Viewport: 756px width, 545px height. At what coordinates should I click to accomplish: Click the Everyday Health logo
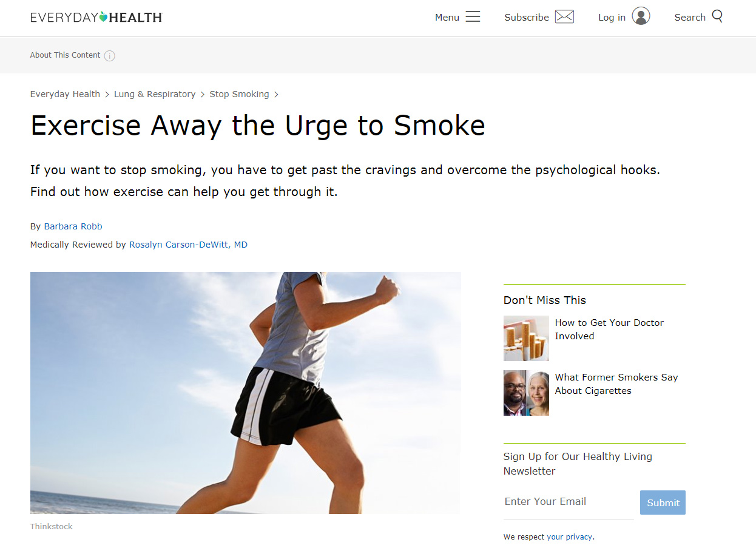(96, 17)
